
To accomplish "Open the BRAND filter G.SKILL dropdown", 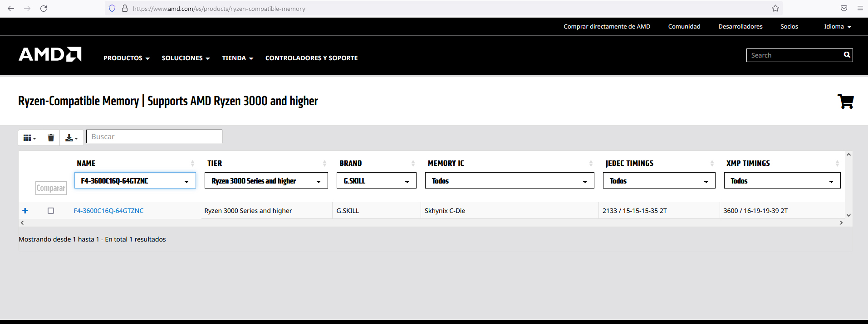I will [x=377, y=180].
